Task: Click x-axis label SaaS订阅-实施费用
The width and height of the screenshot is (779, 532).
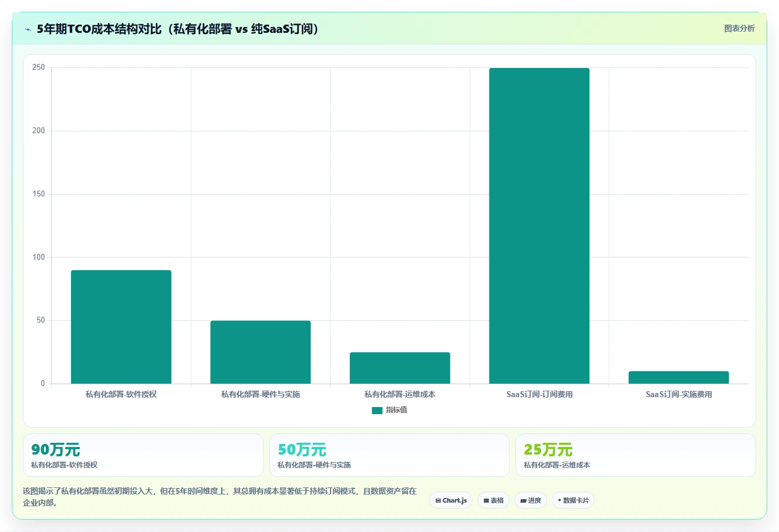Action: pos(679,394)
